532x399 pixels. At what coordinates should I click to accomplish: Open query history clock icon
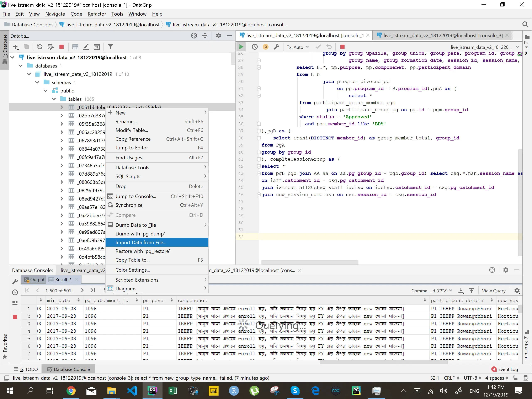pos(254,47)
